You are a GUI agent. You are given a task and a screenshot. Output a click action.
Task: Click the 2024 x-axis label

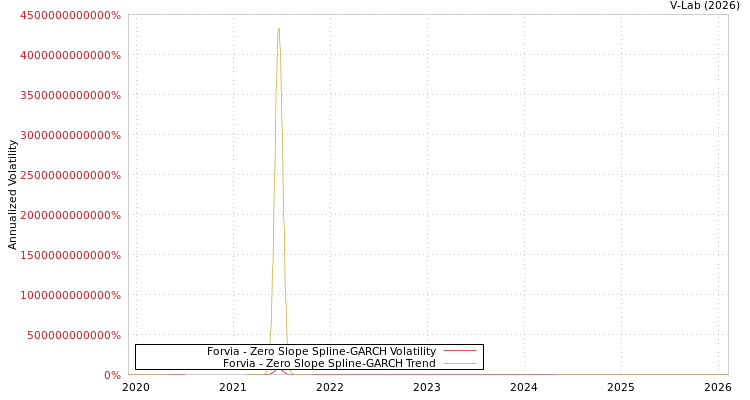(524, 387)
